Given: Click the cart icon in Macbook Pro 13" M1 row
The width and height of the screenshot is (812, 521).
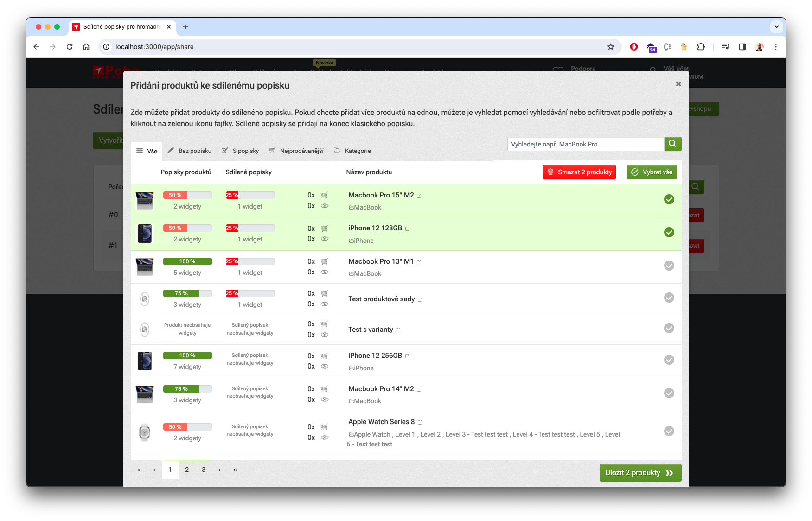Looking at the screenshot, I should tap(325, 261).
